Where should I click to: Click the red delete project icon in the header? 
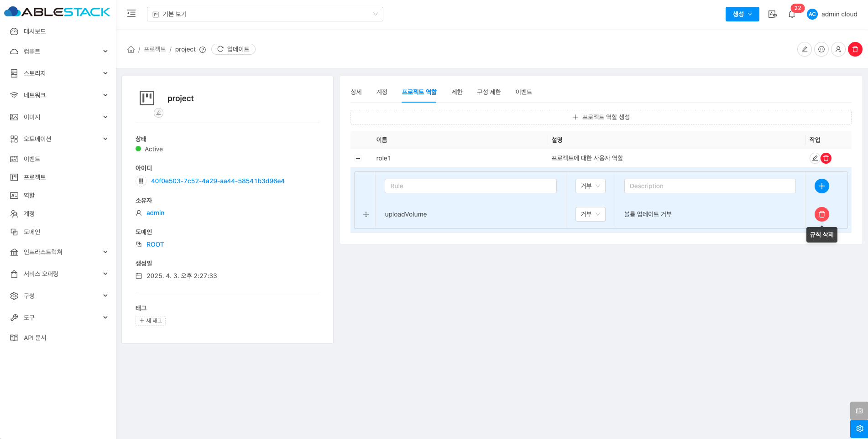tap(855, 49)
